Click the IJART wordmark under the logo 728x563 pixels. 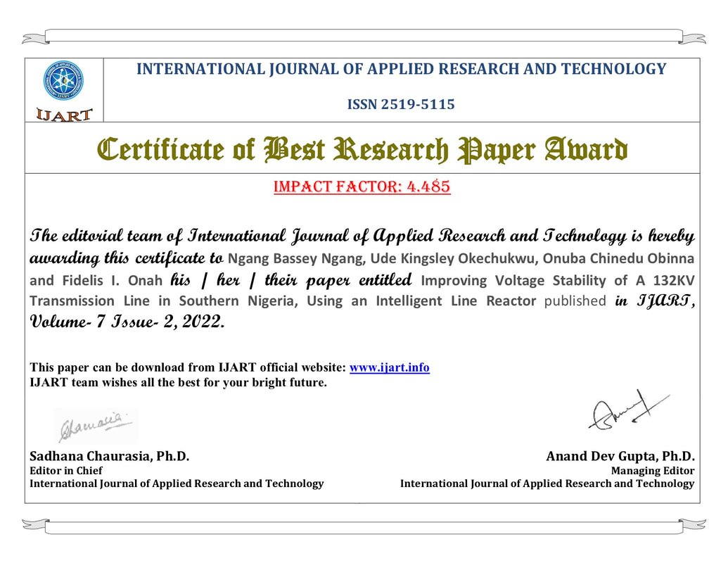coord(64,114)
